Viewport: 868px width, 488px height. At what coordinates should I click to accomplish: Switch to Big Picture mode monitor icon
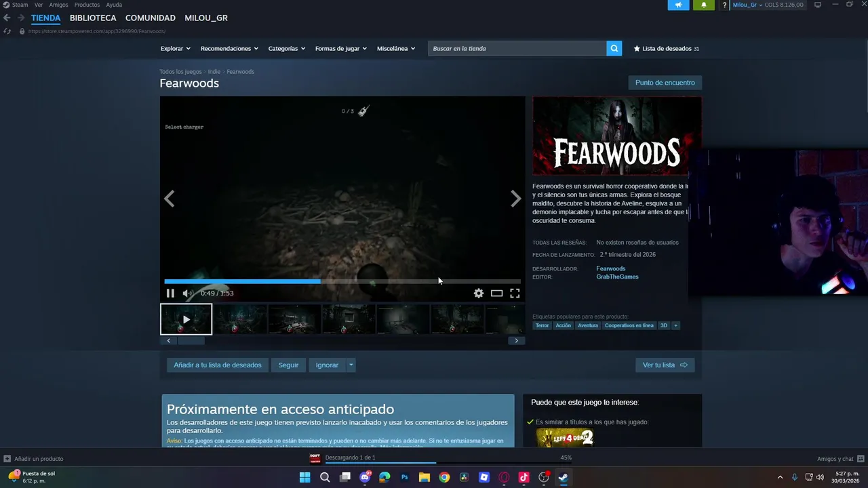click(x=818, y=5)
